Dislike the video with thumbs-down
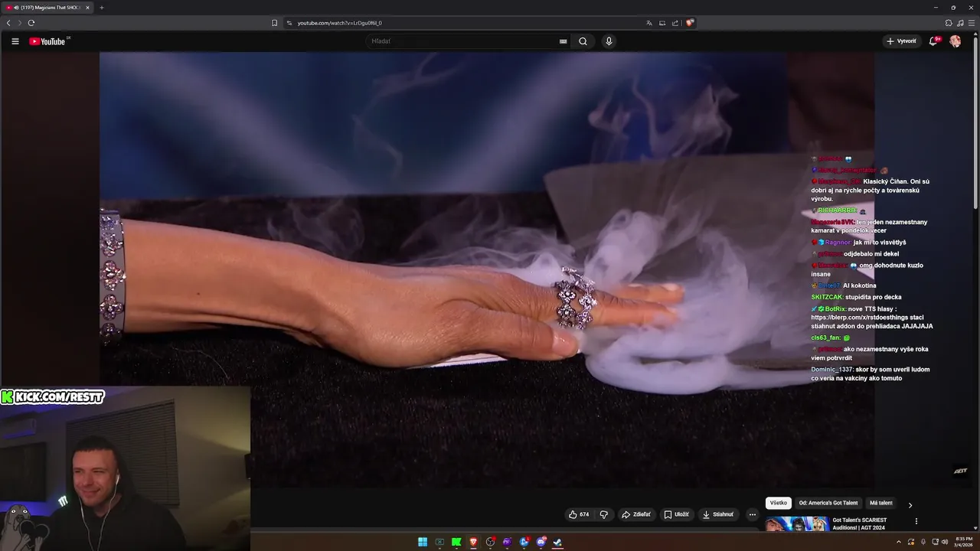This screenshot has height=551, width=980. [x=603, y=514]
